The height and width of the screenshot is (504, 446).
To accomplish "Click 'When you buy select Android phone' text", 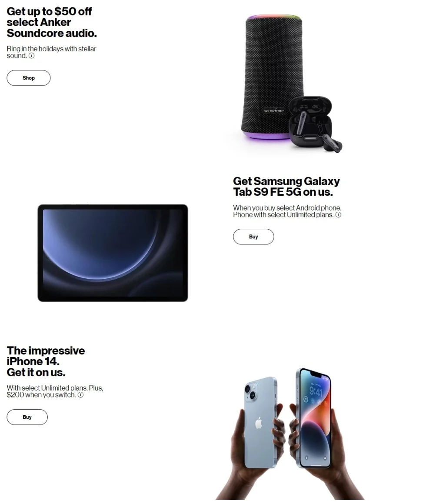I will coord(287,207).
